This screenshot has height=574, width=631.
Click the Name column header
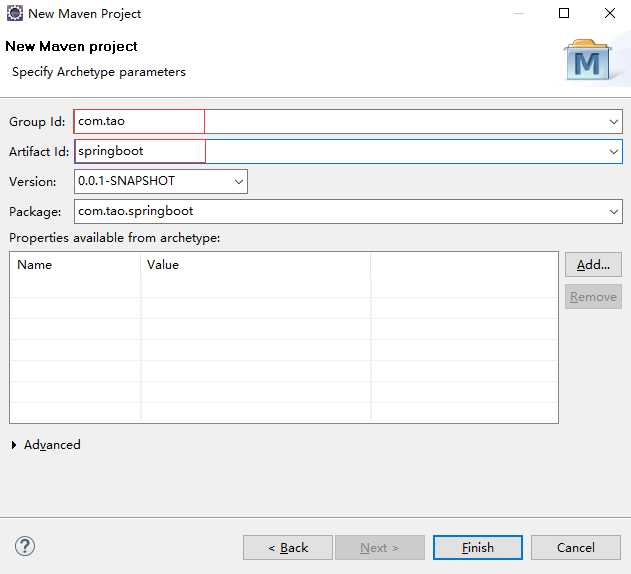[75, 265]
